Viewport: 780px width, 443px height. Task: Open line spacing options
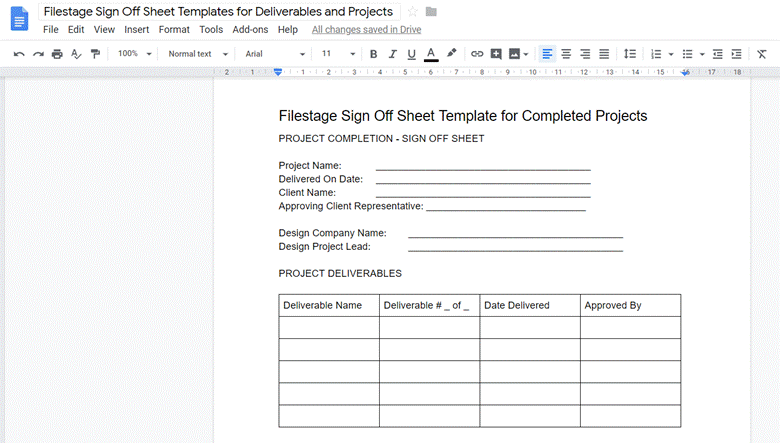630,54
